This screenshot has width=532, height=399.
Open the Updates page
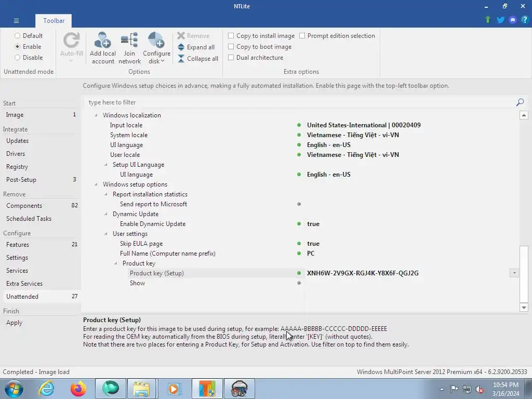point(41,141)
